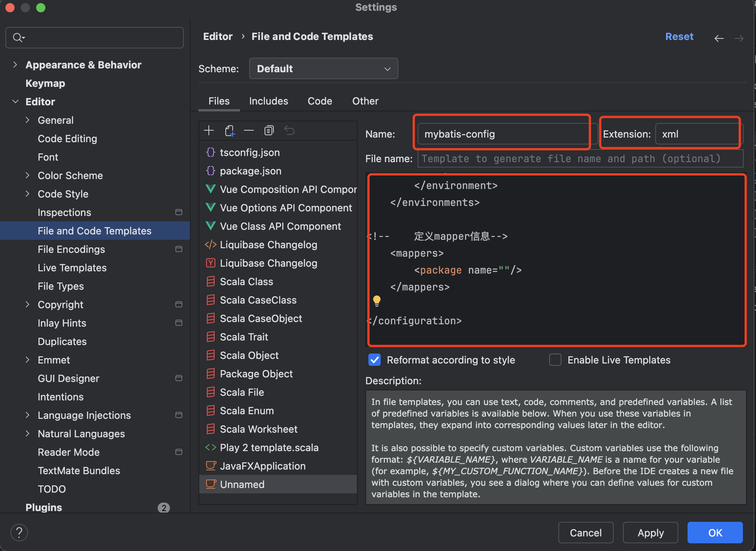Uncheck Reformat according to style

(x=375, y=360)
